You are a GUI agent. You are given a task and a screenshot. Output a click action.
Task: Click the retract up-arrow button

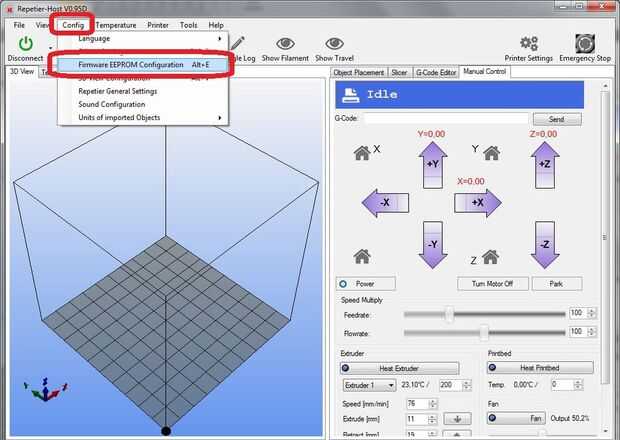point(457,434)
